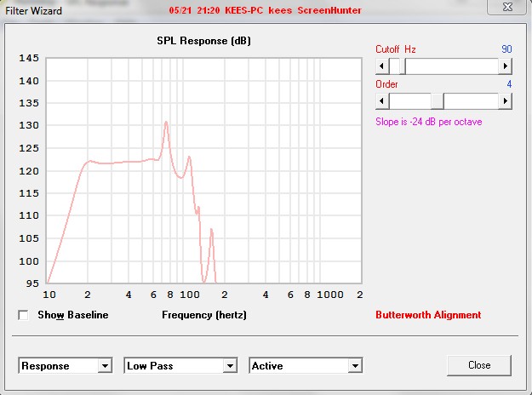
Task: Open the Active filter mode dropdown
Action: point(306,365)
